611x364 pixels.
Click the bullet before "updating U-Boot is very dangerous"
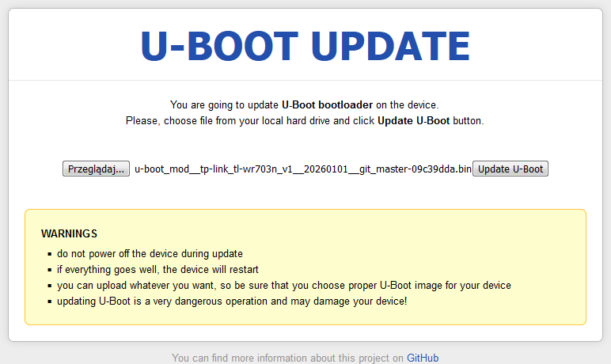click(x=49, y=301)
